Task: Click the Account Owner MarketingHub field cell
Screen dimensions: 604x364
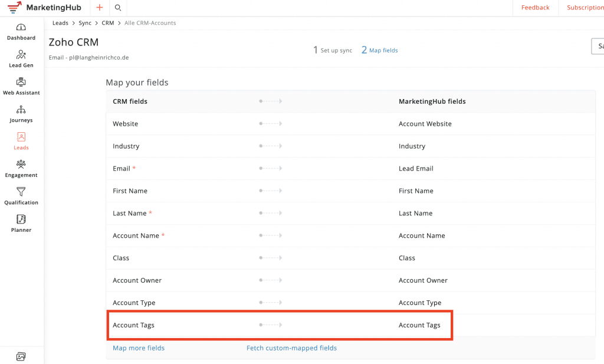Action: coord(423,280)
